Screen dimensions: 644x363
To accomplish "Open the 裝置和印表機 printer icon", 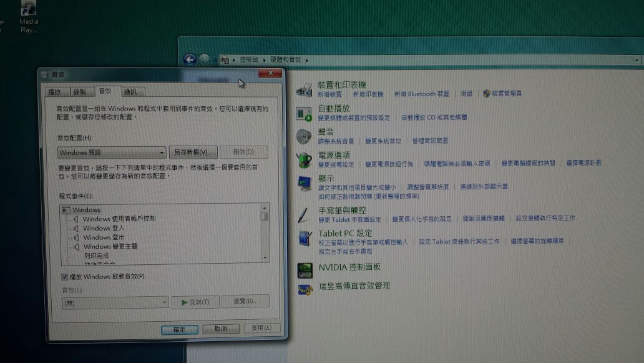I will coord(305,89).
